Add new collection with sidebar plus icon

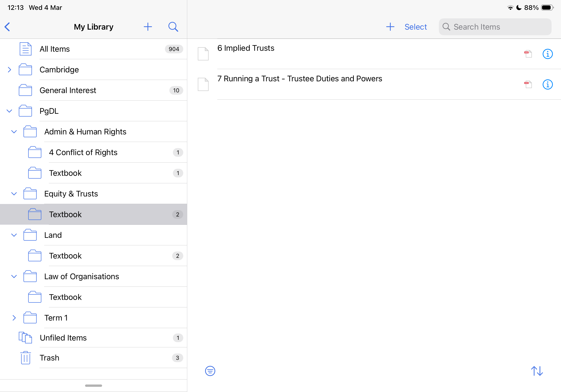148,27
